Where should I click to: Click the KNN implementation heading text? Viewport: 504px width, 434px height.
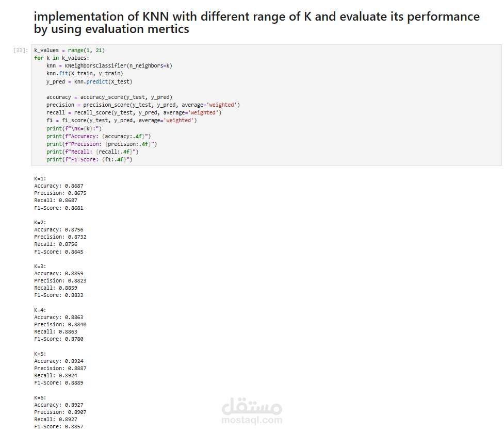pyautogui.click(x=256, y=23)
